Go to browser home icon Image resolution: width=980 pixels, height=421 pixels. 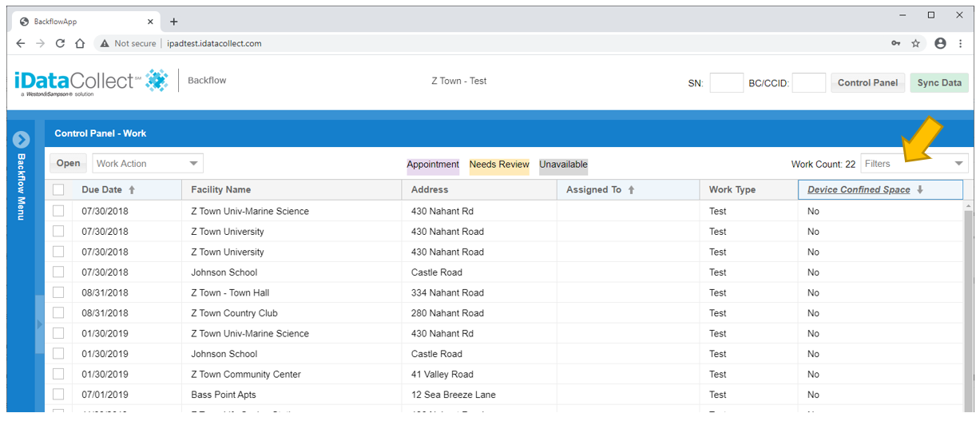[x=80, y=43]
